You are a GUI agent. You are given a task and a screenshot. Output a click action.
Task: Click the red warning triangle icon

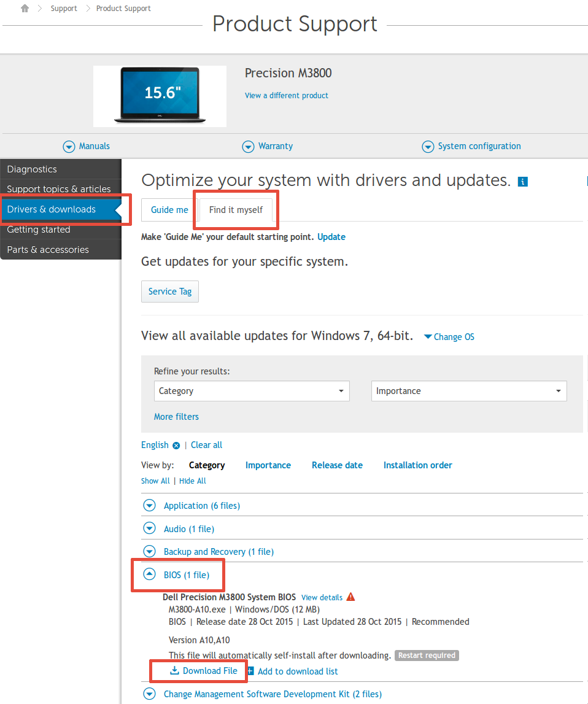tap(351, 597)
